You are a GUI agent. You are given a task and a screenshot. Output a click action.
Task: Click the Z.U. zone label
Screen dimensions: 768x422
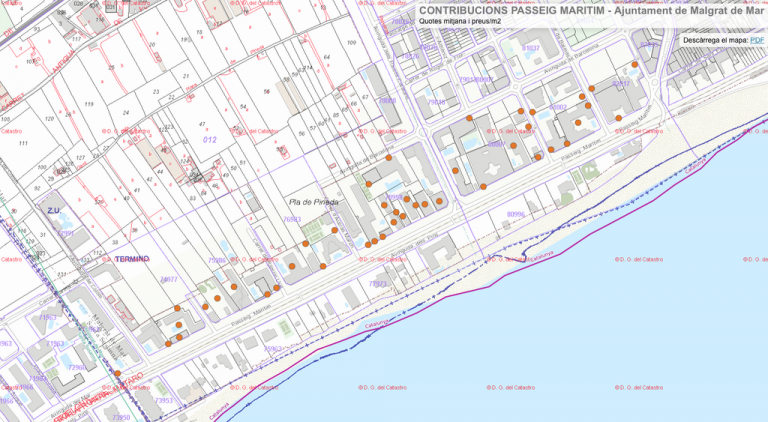pyautogui.click(x=54, y=211)
